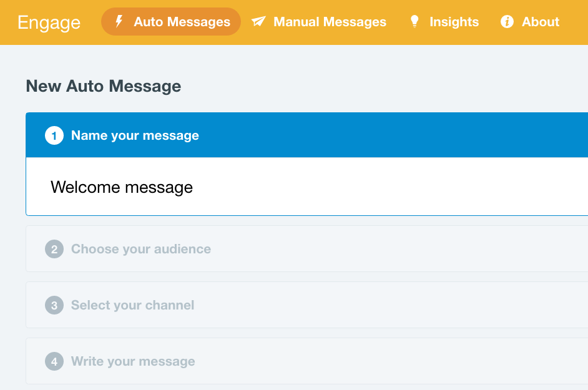
Task: Click the light bulb Insights icon
Action: tap(414, 22)
